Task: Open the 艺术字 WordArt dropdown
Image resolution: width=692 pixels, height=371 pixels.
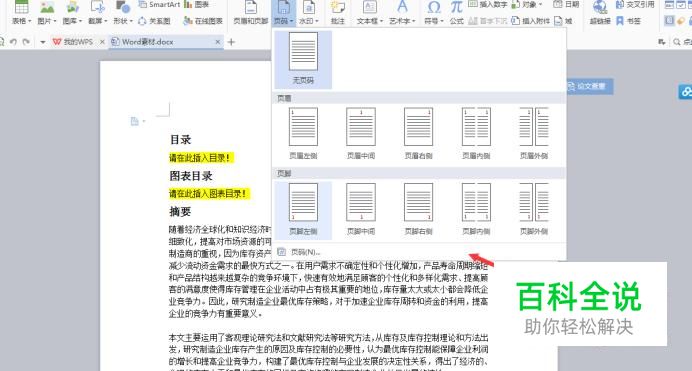Action: click(x=402, y=13)
